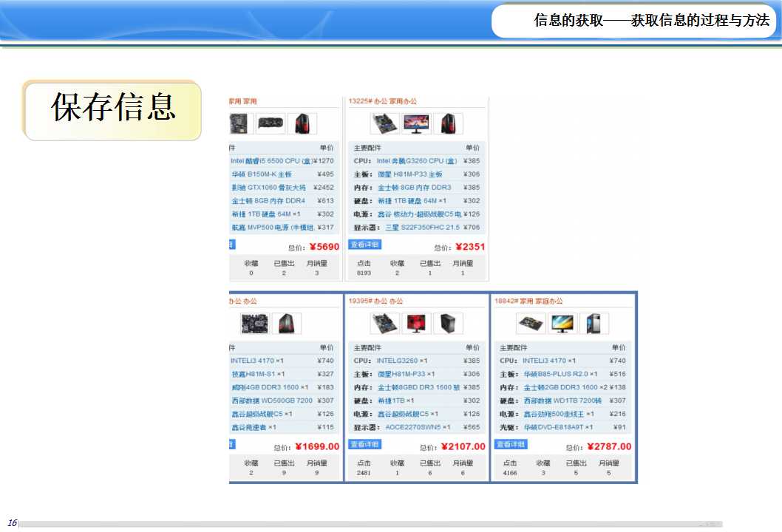Open the 13225# 办公 家用办公 title

coord(383,101)
